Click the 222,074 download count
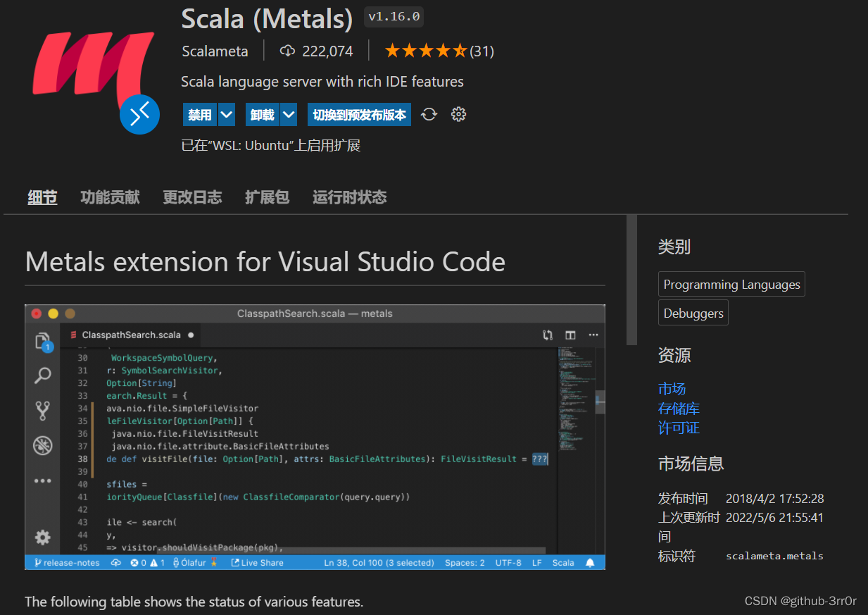This screenshot has height=615, width=868. (x=327, y=51)
